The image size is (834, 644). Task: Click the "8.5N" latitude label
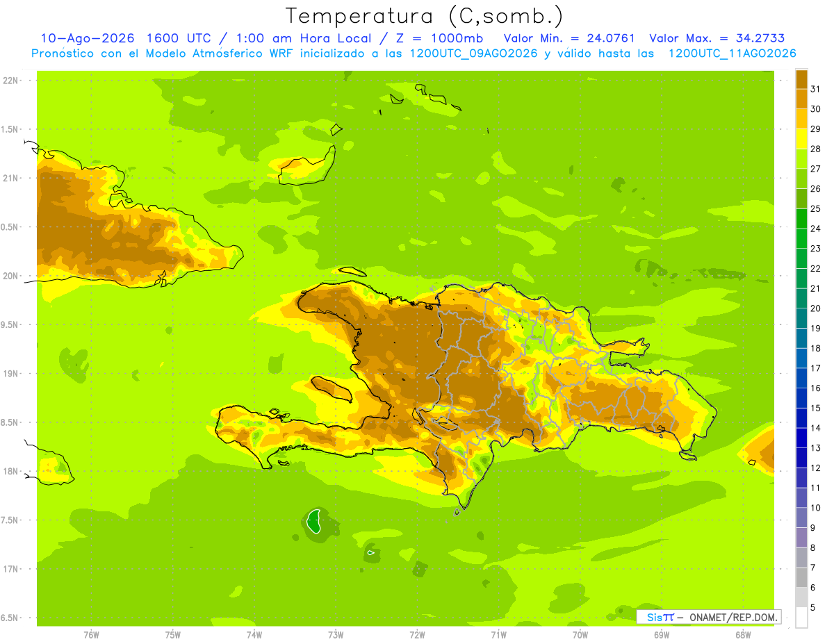[x=10, y=423]
